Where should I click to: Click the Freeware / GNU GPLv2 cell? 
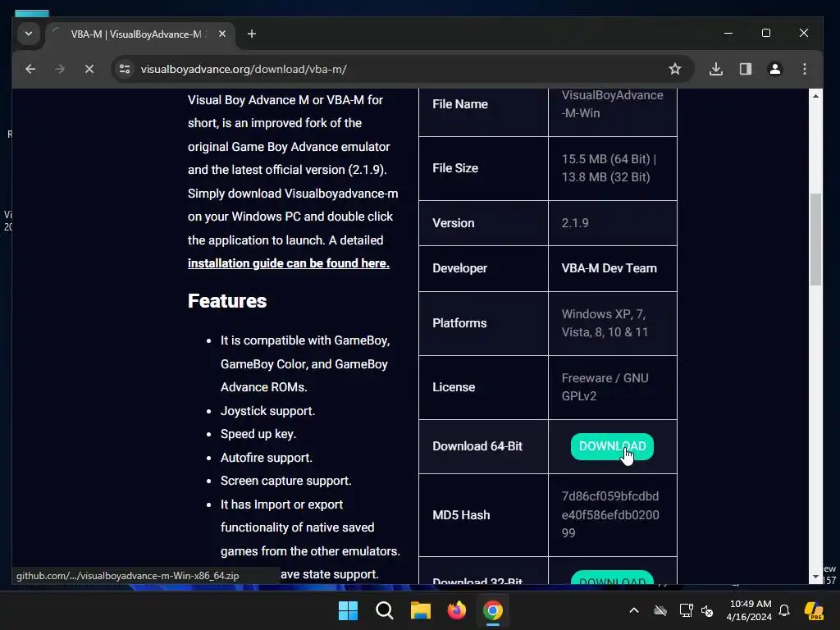[612, 387]
